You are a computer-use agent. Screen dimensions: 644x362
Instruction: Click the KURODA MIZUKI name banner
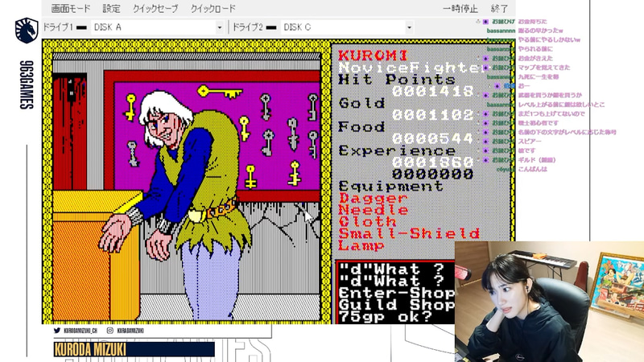pyautogui.click(x=134, y=349)
